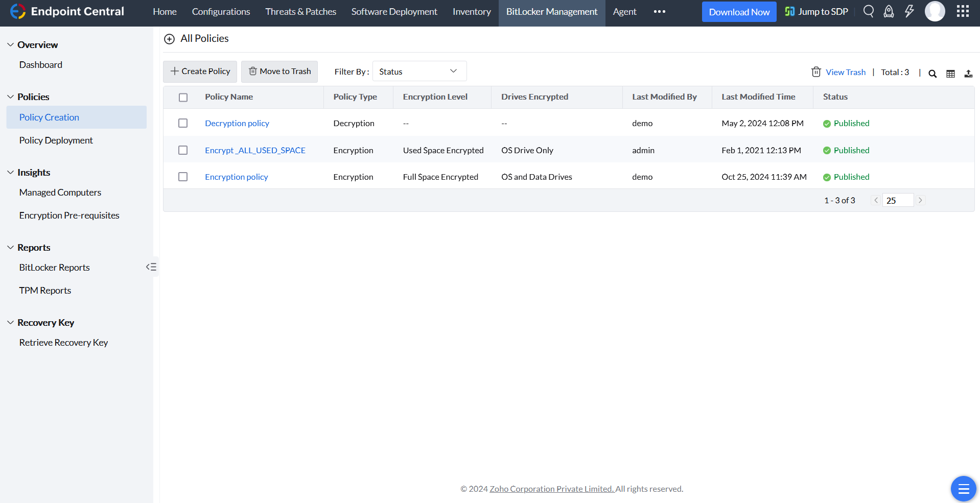Collapse the Reports sidebar section
This screenshot has width=980, height=503.
click(x=11, y=248)
